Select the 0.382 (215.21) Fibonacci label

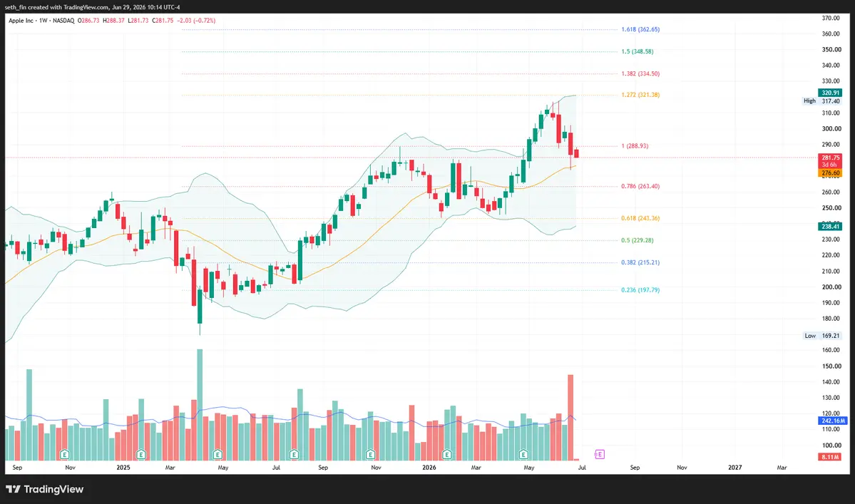(x=640, y=262)
